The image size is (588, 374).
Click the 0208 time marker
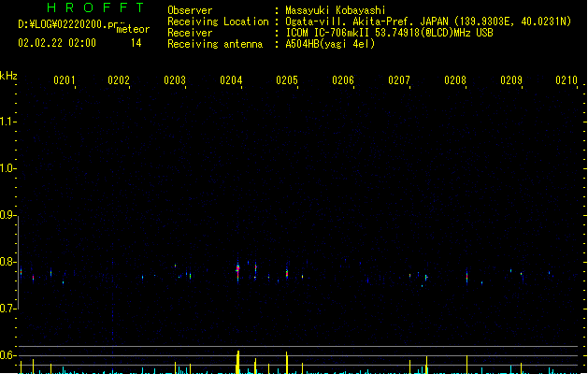click(x=455, y=80)
